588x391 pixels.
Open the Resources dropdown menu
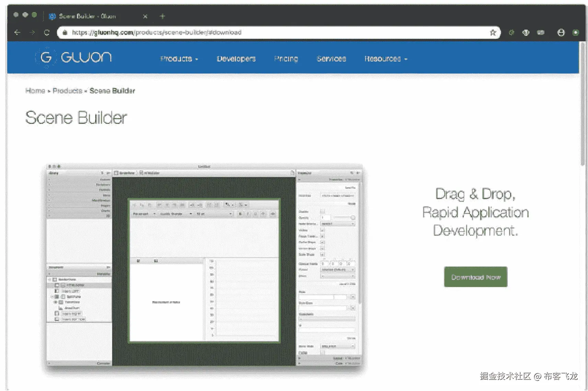[386, 59]
